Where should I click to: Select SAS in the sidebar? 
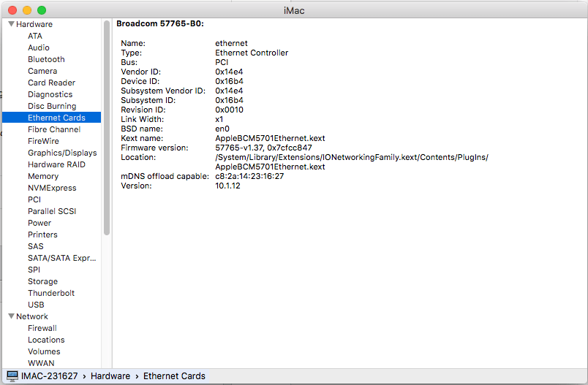click(36, 246)
